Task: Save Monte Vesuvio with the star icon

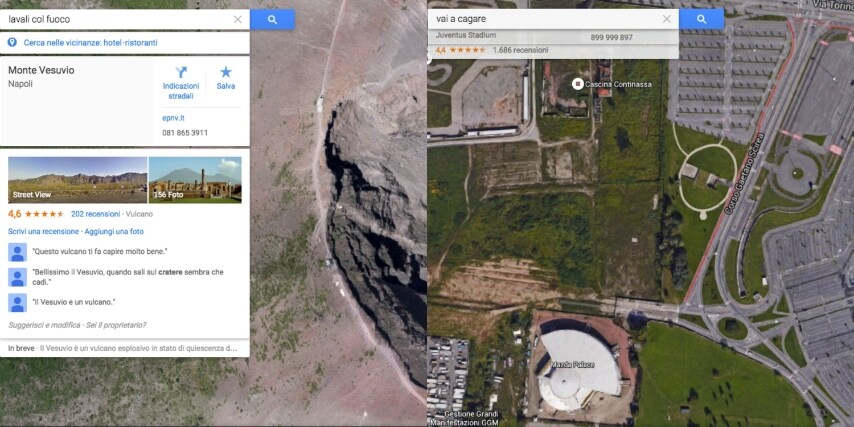Action: (x=225, y=72)
